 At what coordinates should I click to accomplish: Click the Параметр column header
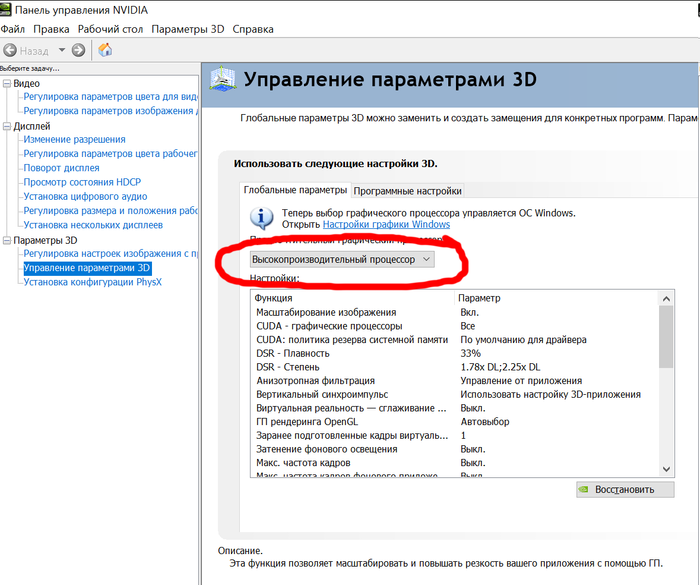(x=557, y=298)
